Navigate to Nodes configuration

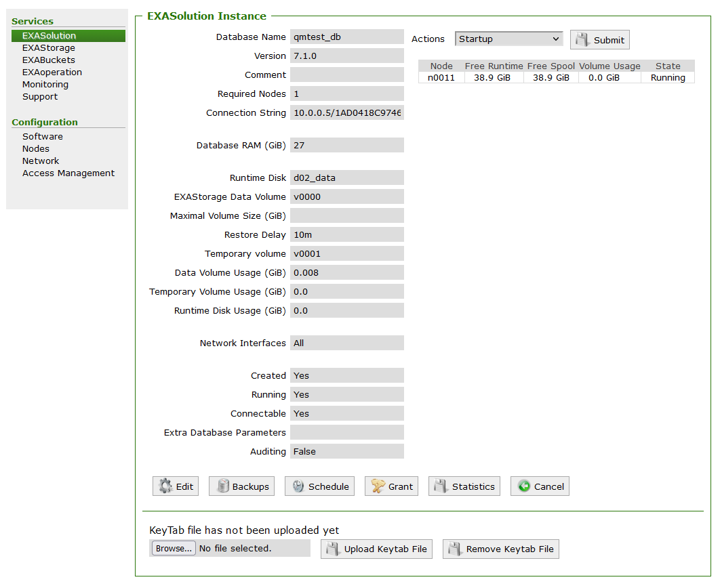(x=35, y=149)
